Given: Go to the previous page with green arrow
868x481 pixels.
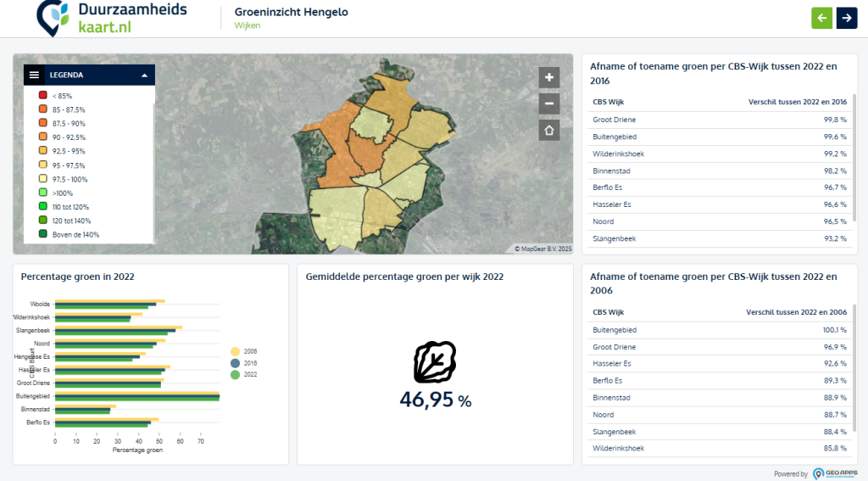Looking at the screenshot, I should pos(821,18).
